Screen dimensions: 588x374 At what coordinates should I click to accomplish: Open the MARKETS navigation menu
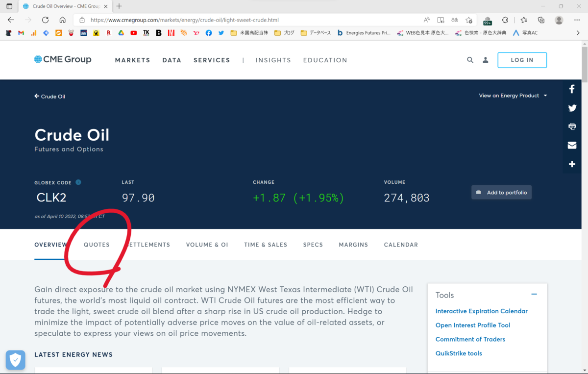click(x=132, y=60)
